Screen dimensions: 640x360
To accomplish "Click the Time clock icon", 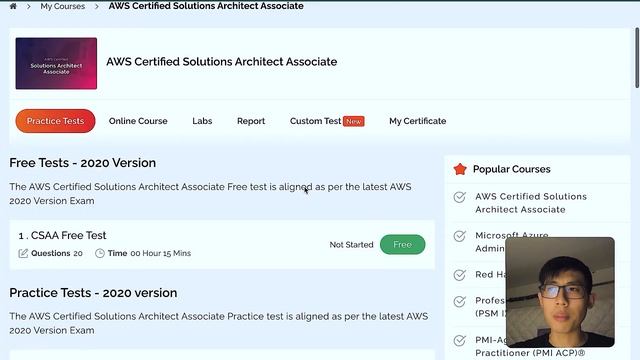I will [100, 253].
